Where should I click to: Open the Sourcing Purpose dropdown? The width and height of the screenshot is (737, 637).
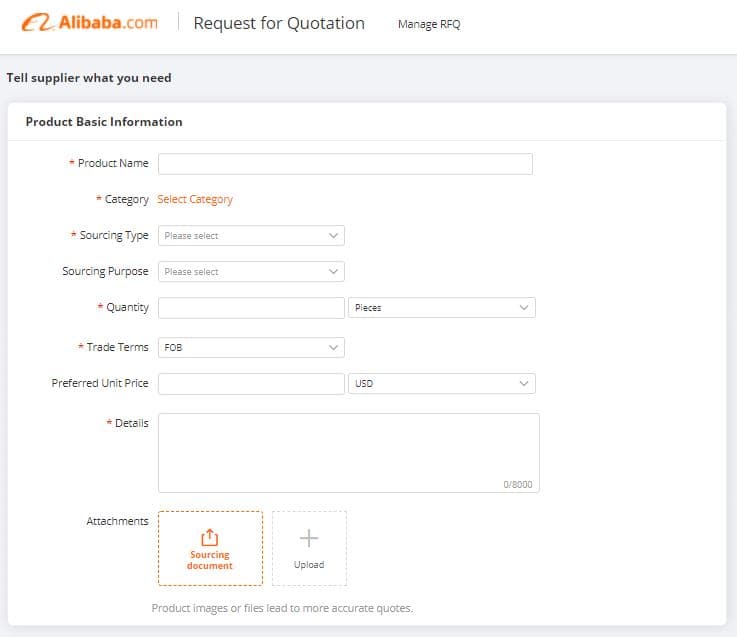coord(251,272)
